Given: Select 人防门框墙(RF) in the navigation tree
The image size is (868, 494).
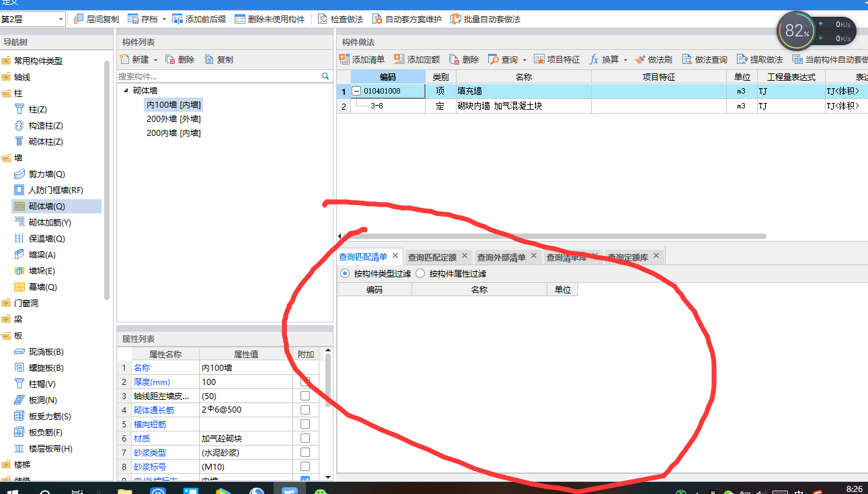Looking at the screenshot, I should (55, 190).
